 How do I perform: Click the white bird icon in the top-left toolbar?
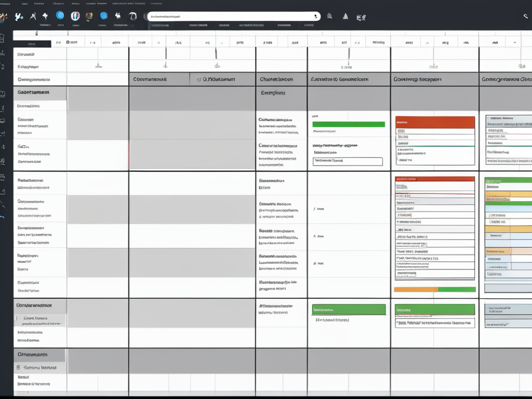(19, 17)
